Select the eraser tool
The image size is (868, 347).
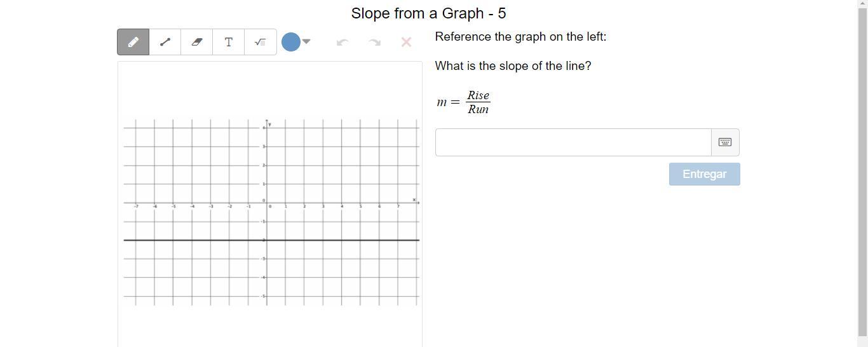197,42
